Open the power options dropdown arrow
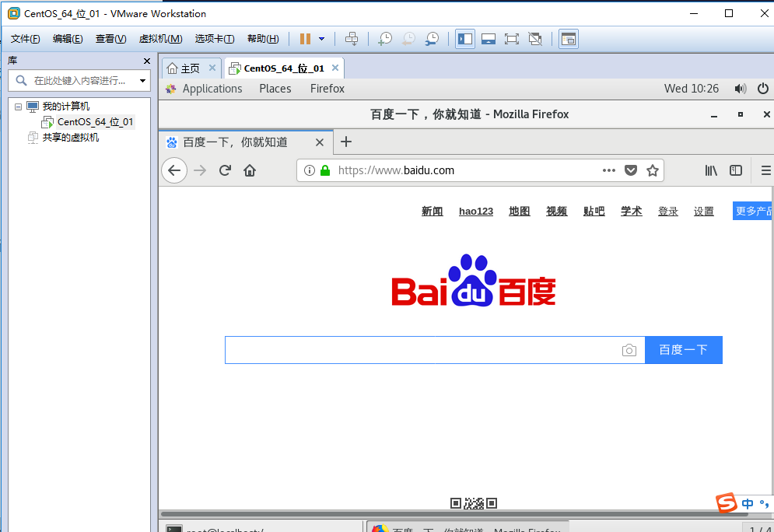Viewport: 774px width, 532px height. pyautogui.click(x=321, y=38)
